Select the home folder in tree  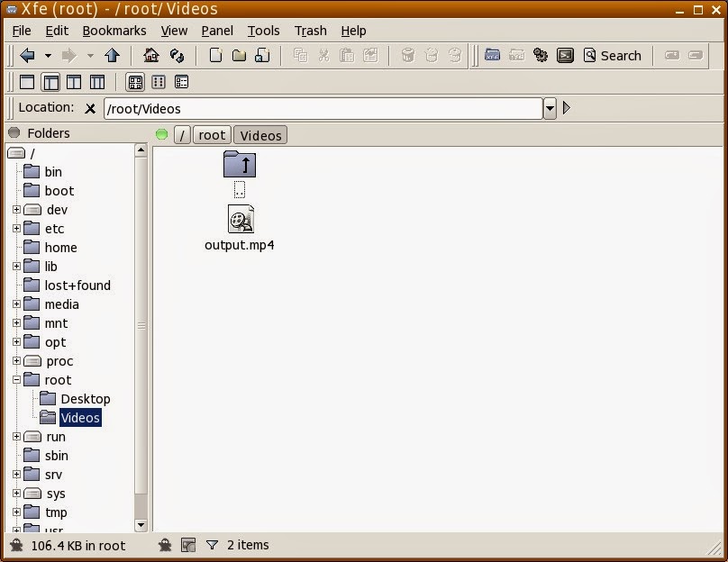(x=61, y=248)
